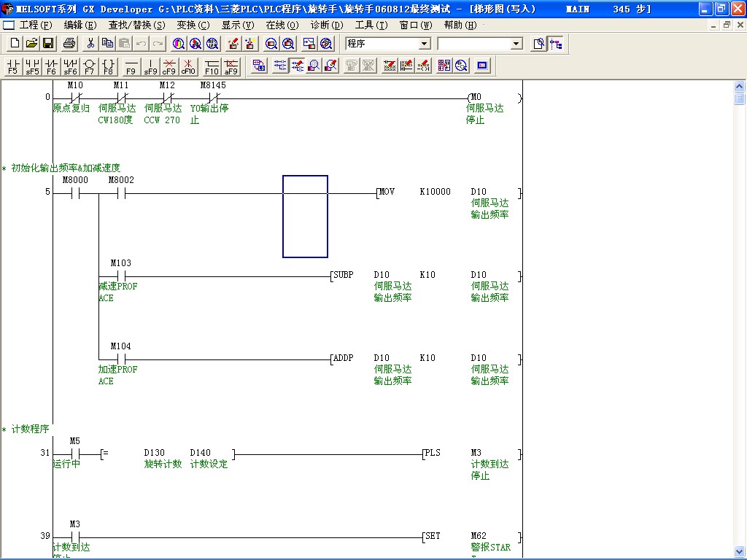Open the 显示(V) menu

click(238, 26)
